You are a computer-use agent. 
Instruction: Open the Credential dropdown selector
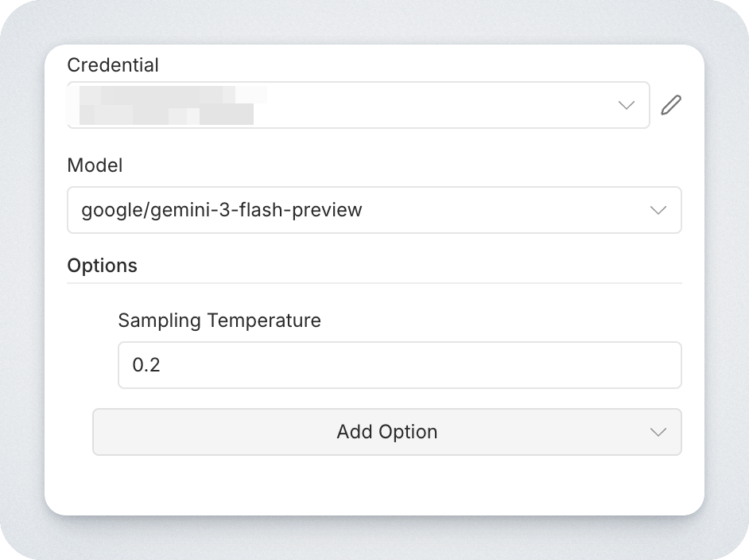point(358,105)
